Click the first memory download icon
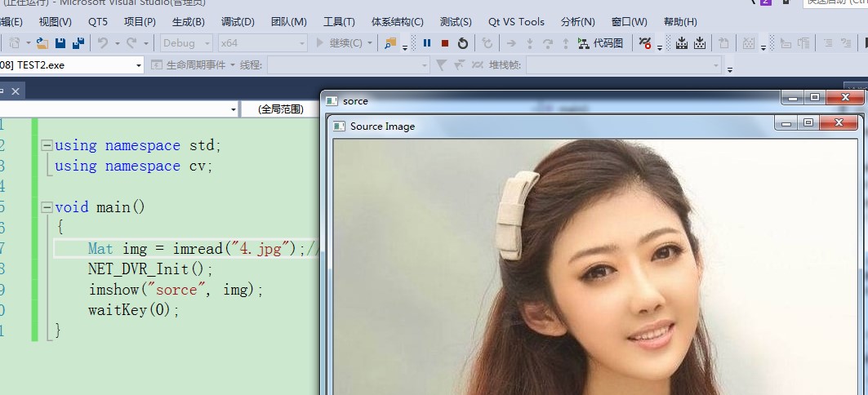868x395 pixels. tap(682, 43)
